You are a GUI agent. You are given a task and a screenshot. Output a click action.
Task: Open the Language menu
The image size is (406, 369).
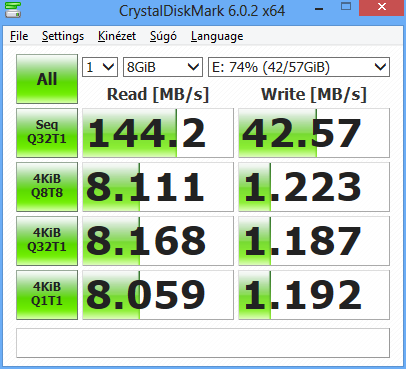point(217,36)
